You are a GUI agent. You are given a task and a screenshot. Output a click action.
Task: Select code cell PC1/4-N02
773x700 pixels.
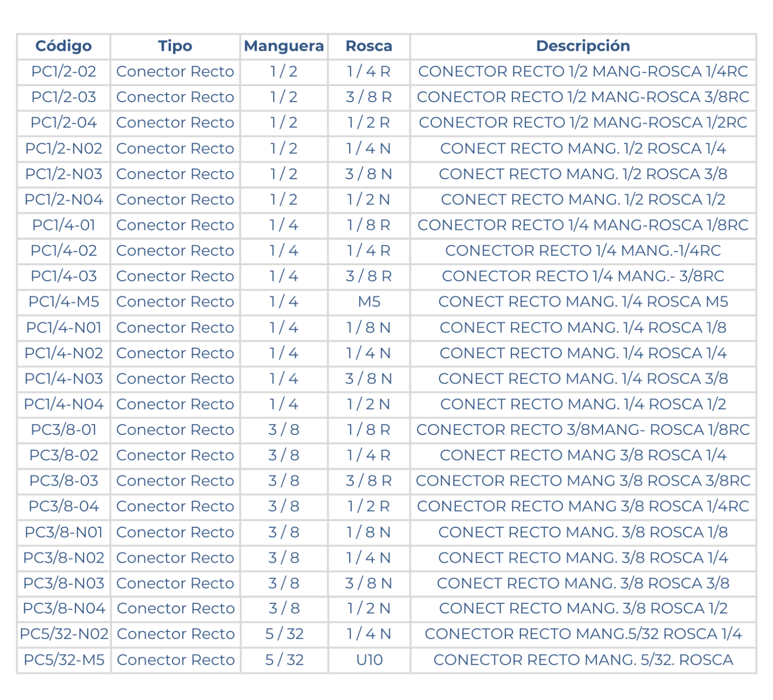pyautogui.click(x=63, y=353)
